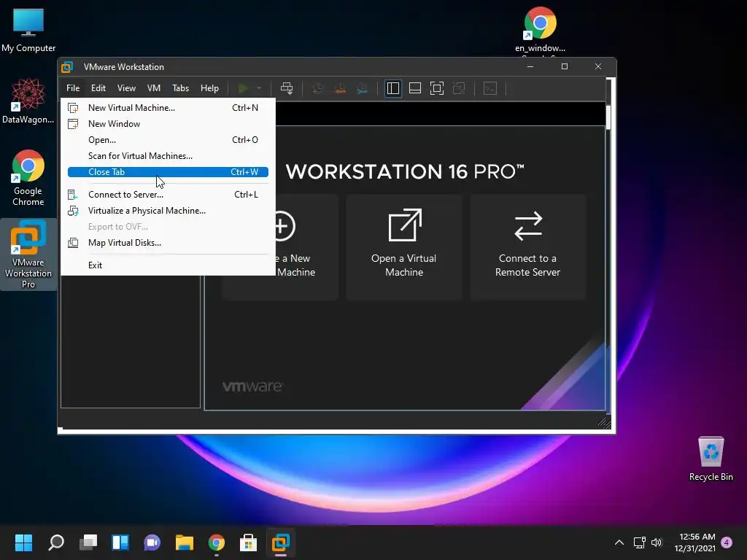Open the File menu
The height and width of the screenshot is (560, 747).
pyautogui.click(x=73, y=88)
